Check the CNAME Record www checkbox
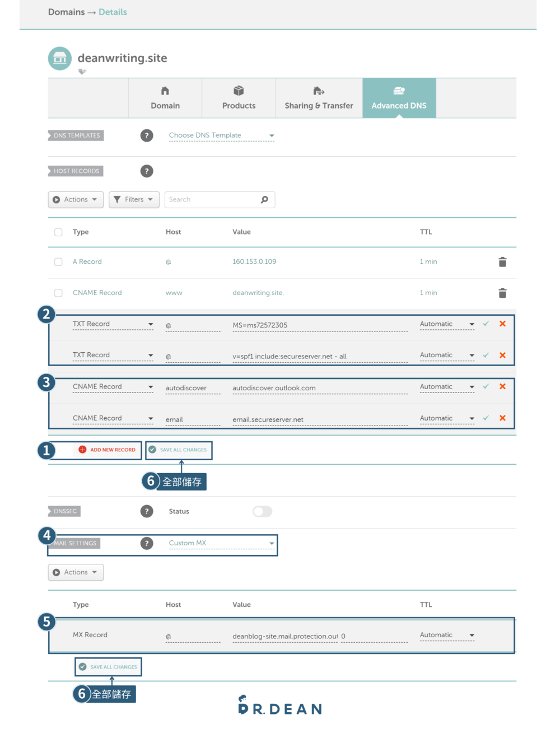This screenshot has width=560, height=729. point(58,293)
